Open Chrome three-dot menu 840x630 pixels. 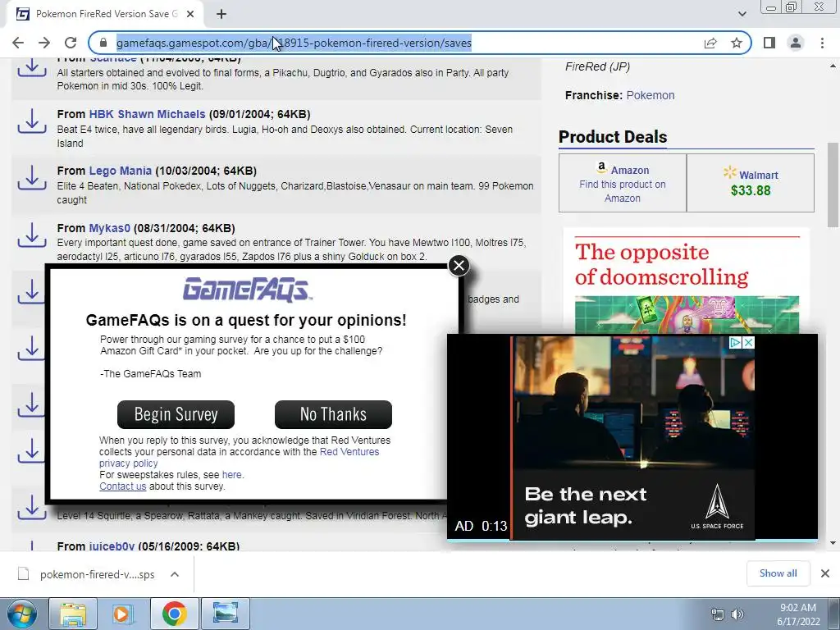822,43
